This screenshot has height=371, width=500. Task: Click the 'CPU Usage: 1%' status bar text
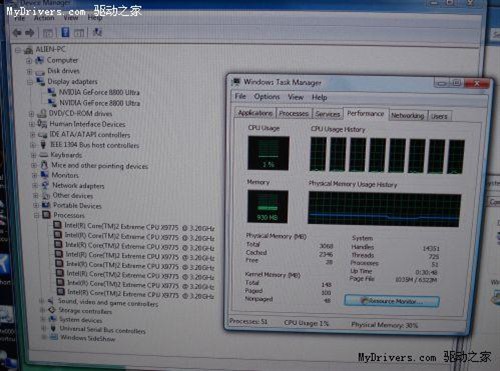[306, 323]
